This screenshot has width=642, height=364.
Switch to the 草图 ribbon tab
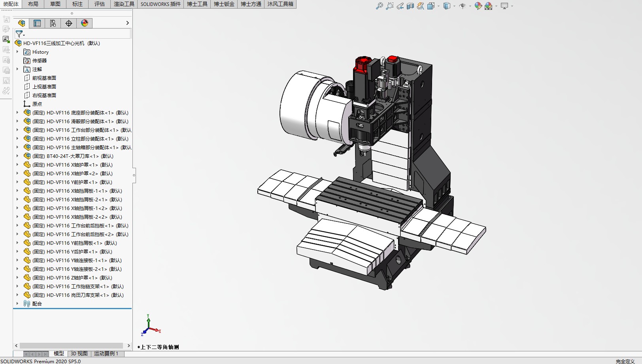(55, 4)
